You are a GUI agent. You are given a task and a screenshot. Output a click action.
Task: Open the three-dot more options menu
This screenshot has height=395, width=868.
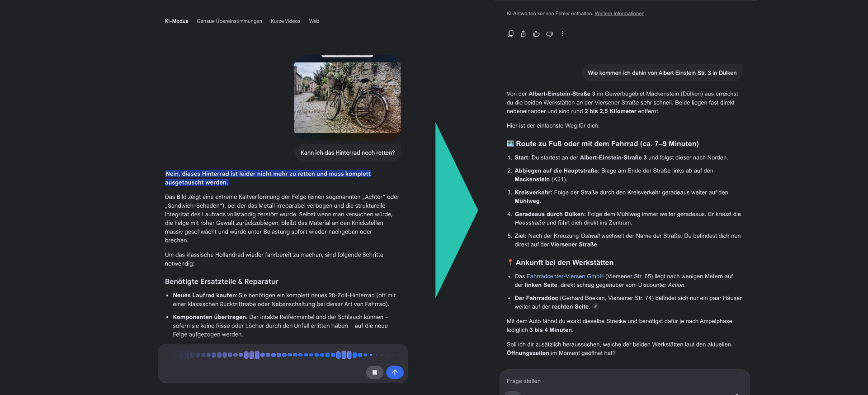[562, 34]
